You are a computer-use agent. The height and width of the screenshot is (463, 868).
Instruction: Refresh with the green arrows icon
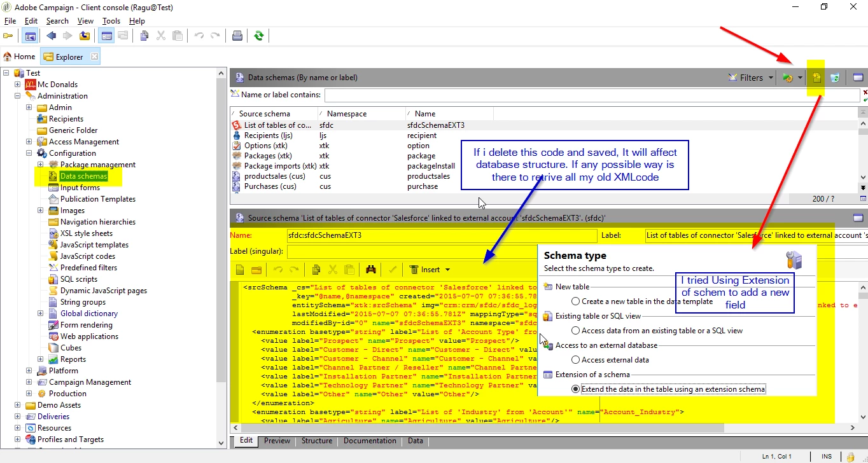[258, 36]
